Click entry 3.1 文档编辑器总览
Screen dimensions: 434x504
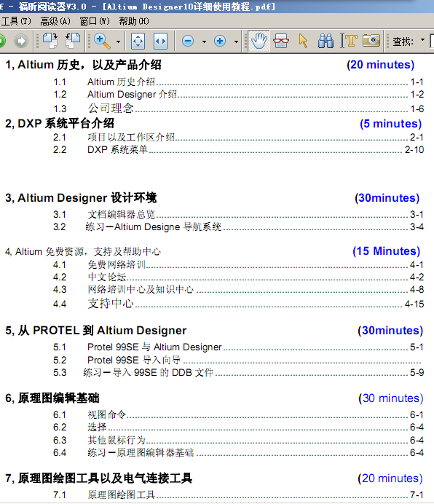point(238,214)
